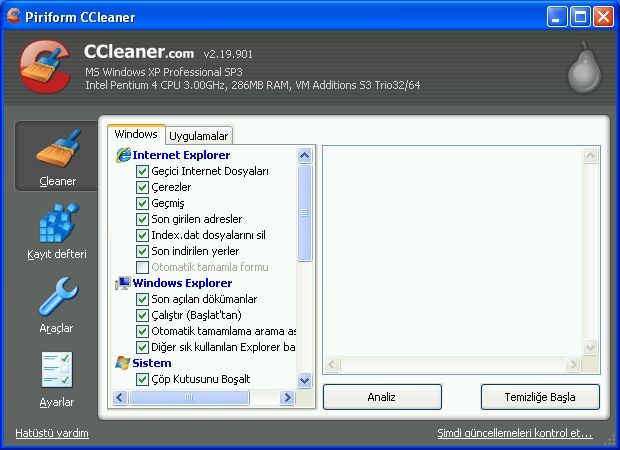Viewport: 620px width, 450px height.
Task: Switch to the Windows tab
Action: click(136, 134)
